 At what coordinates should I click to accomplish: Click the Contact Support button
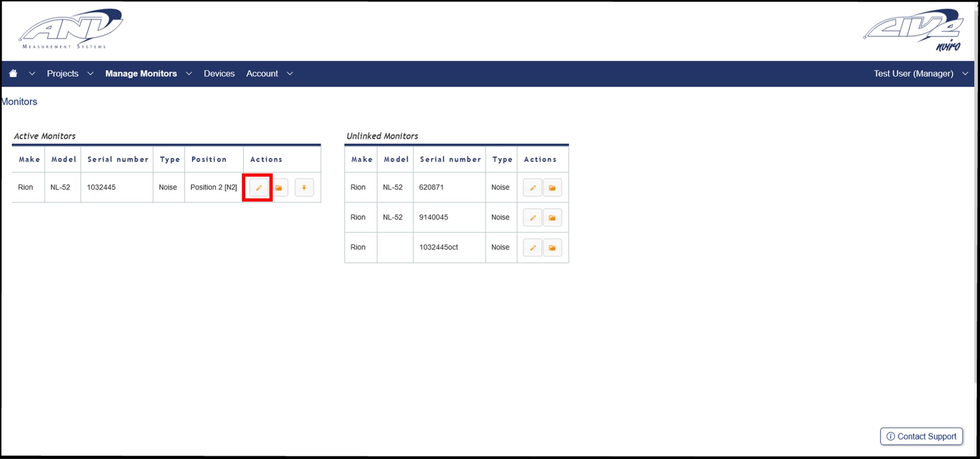(x=921, y=436)
